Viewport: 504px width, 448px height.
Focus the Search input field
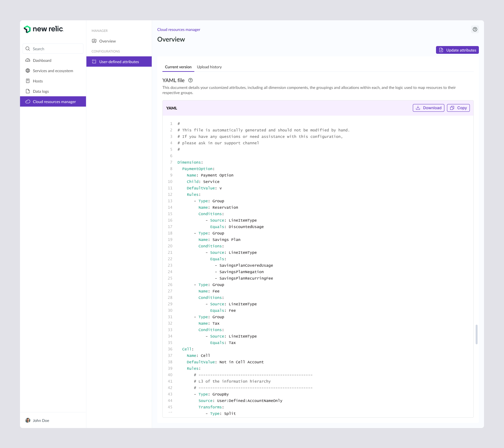53,49
